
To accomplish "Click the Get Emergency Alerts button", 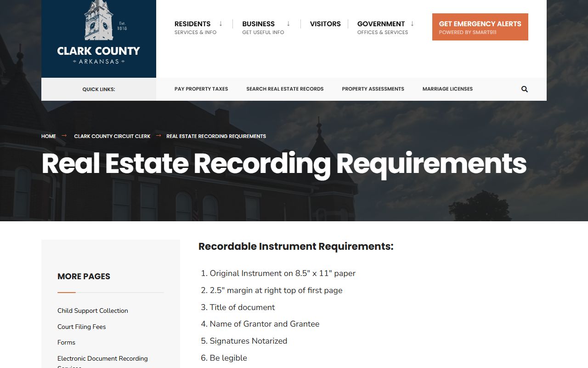I will pos(480,27).
